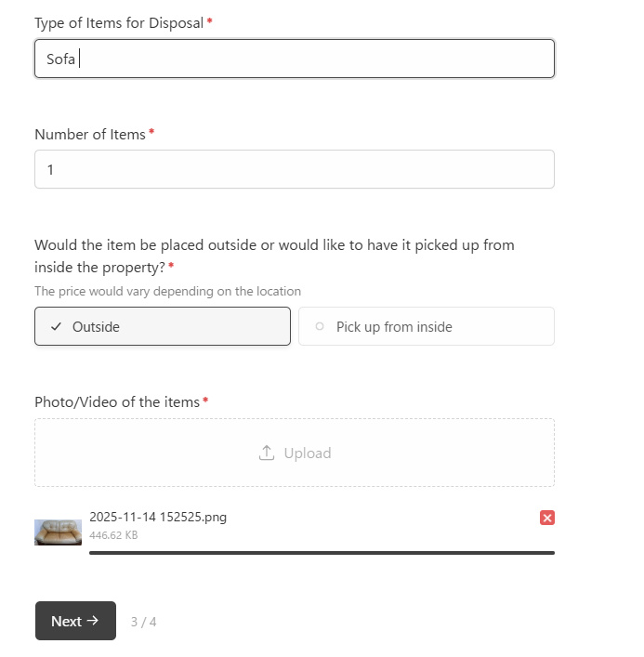Click the Upload dropzone area

pyautogui.click(x=294, y=453)
